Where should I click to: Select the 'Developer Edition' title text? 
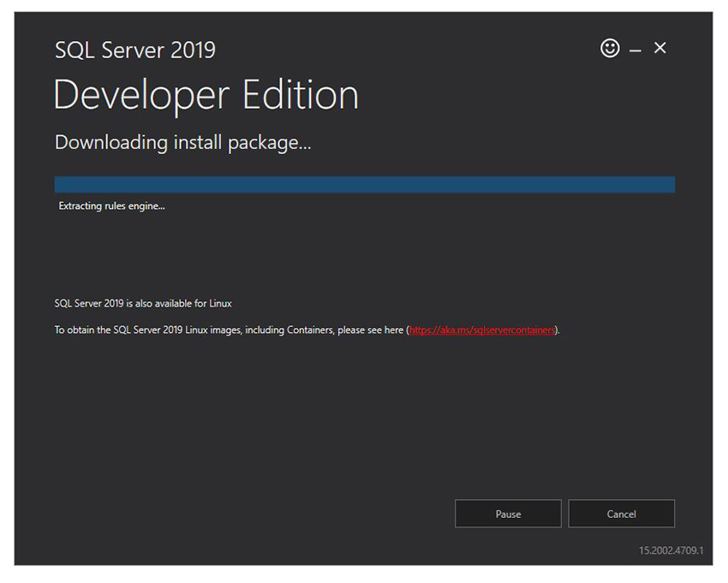pos(206,95)
